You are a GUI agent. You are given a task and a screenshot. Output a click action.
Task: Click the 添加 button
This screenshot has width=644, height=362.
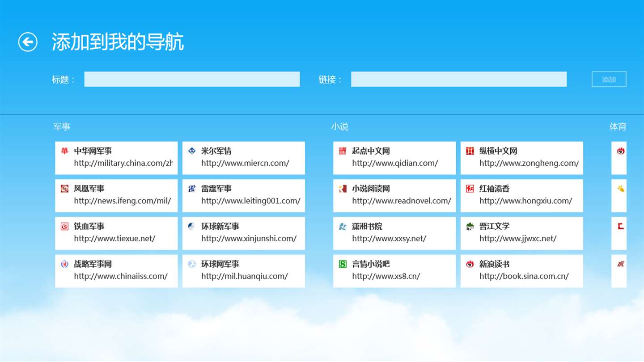[x=609, y=79]
